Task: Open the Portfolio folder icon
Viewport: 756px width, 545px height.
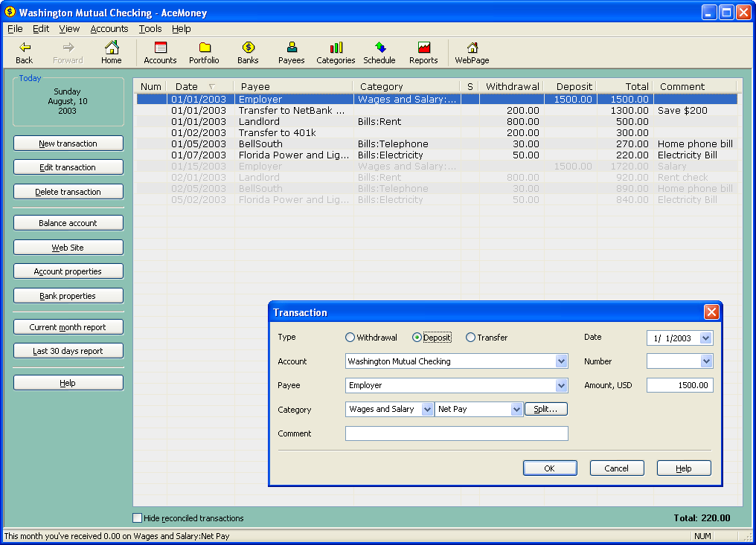Action: point(204,53)
